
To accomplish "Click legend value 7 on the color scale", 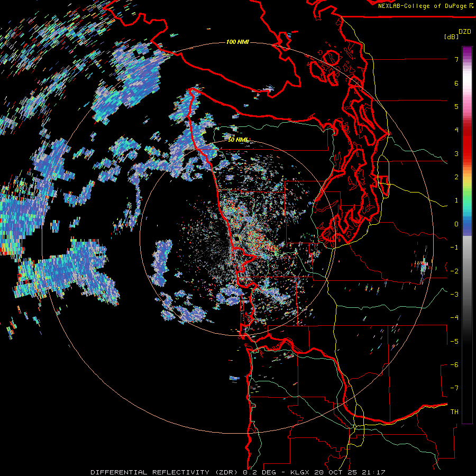I will (x=456, y=59).
